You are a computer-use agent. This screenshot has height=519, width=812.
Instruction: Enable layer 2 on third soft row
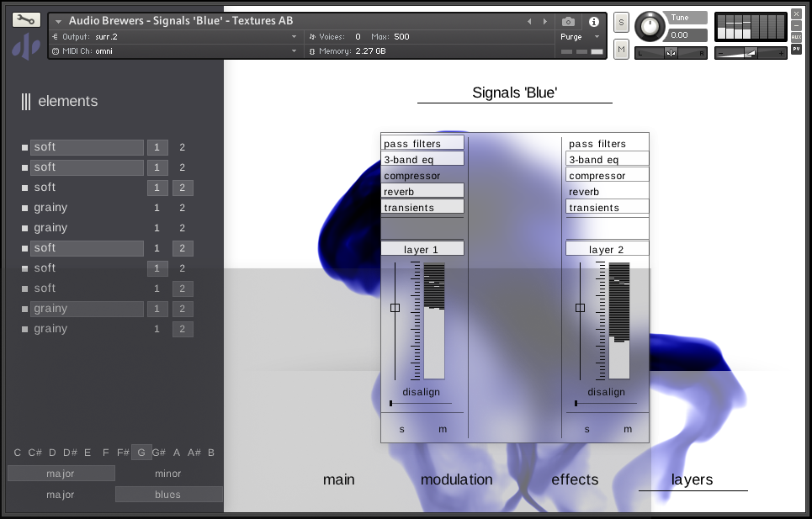[x=183, y=188]
